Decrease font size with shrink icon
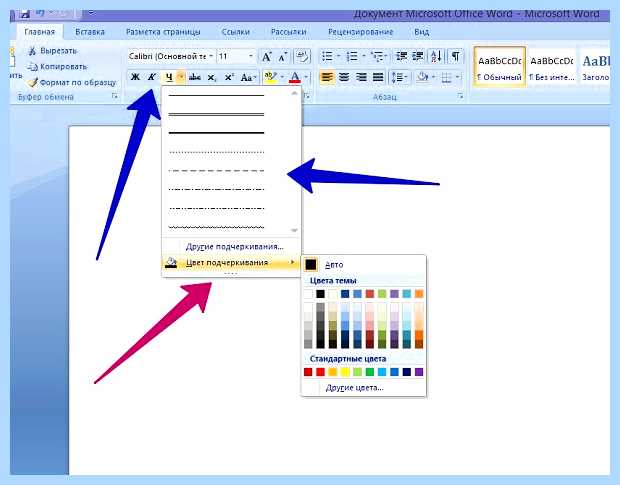This screenshot has height=485, width=620. point(282,57)
